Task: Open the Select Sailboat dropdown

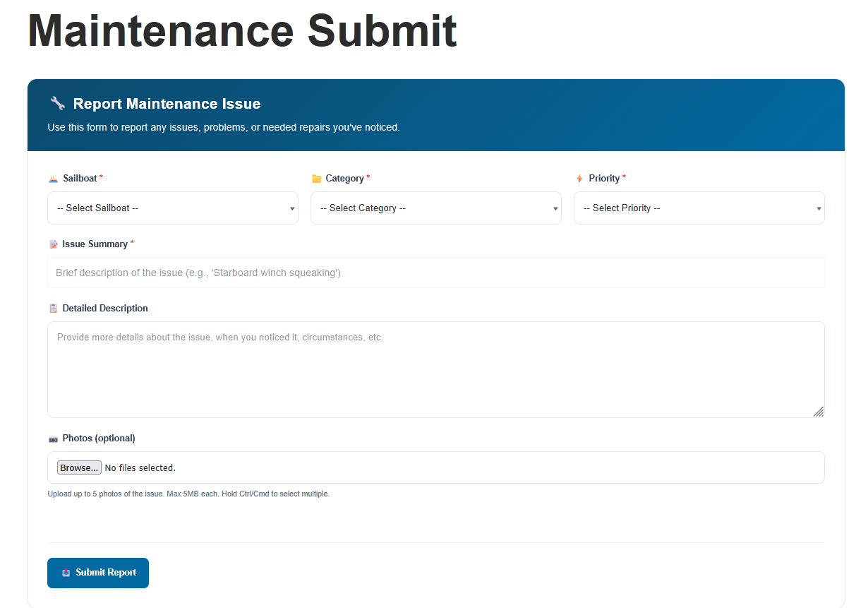Action: (x=172, y=208)
